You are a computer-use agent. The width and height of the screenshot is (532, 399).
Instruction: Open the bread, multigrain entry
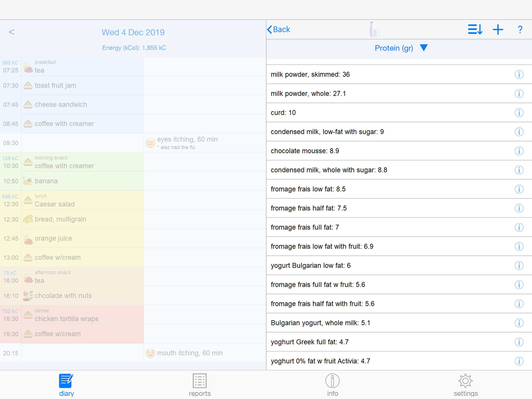83,219
